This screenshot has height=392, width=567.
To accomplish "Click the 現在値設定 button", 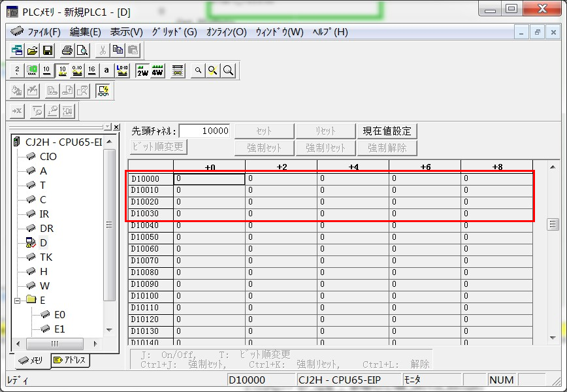I will (387, 131).
